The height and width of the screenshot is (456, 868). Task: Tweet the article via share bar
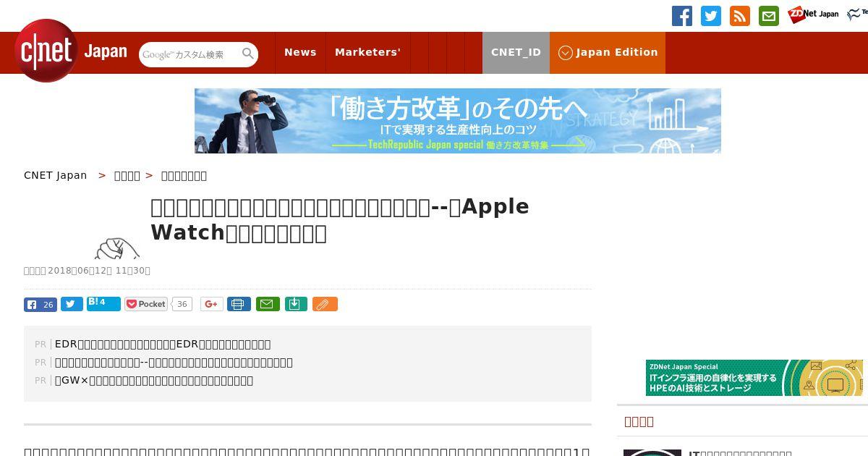coord(72,304)
